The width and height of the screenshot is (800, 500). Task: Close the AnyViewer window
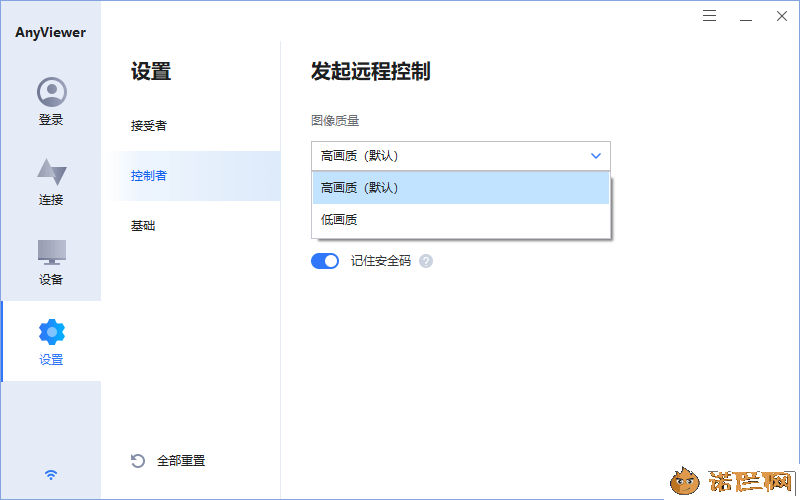tap(782, 16)
